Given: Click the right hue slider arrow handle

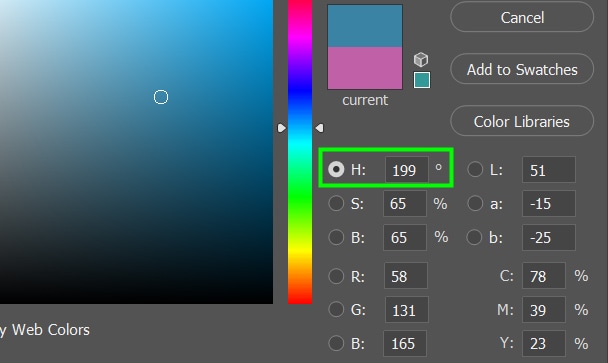Looking at the screenshot, I should click(x=319, y=128).
